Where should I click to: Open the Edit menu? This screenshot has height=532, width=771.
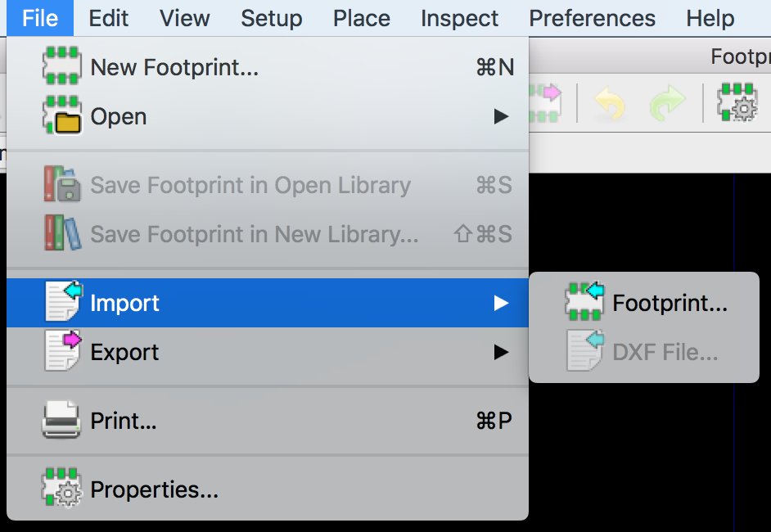(x=109, y=18)
